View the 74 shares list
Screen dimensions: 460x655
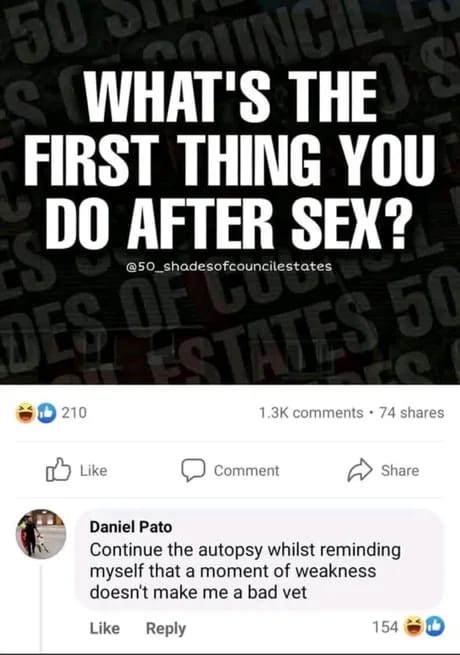pyautogui.click(x=412, y=413)
